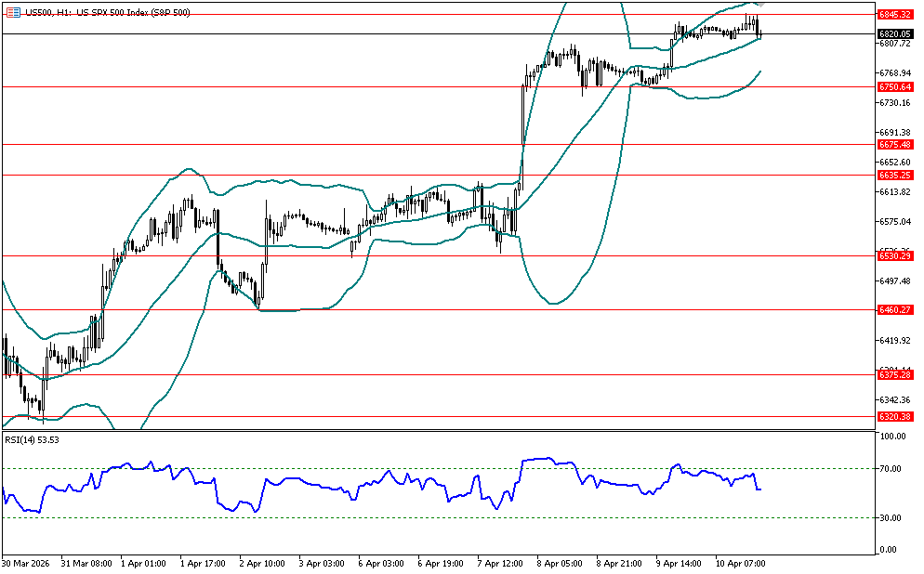Click the 6375.28 horizontal level label

coord(895,374)
